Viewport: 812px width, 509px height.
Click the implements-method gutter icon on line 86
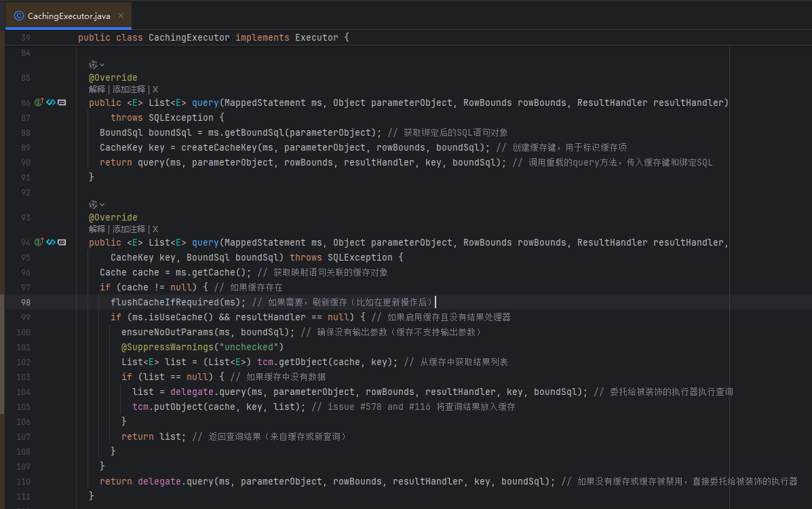coord(39,102)
